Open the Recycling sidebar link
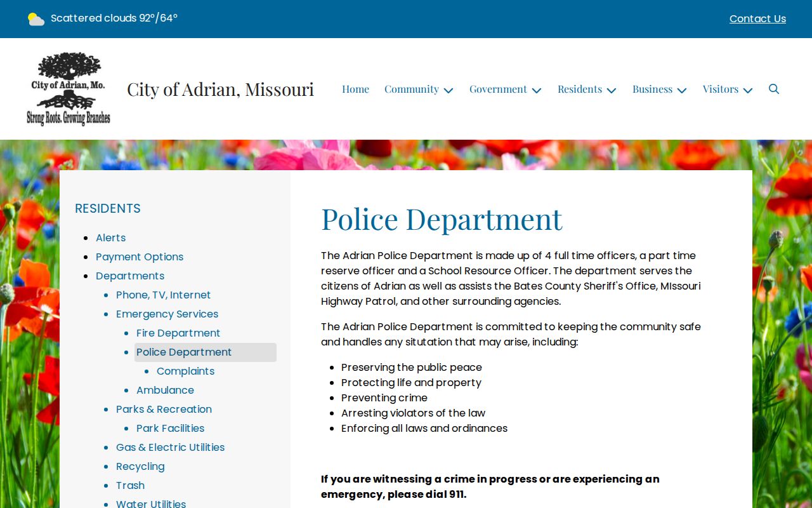This screenshot has height=508, width=812. pyautogui.click(x=140, y=466)
